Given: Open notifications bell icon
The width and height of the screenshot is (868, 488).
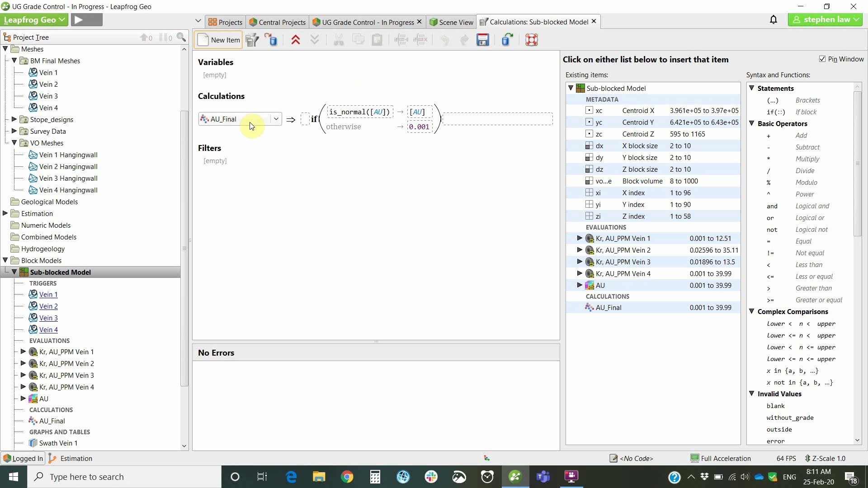Looking at the screenshot, I should (x=773, y=20).
